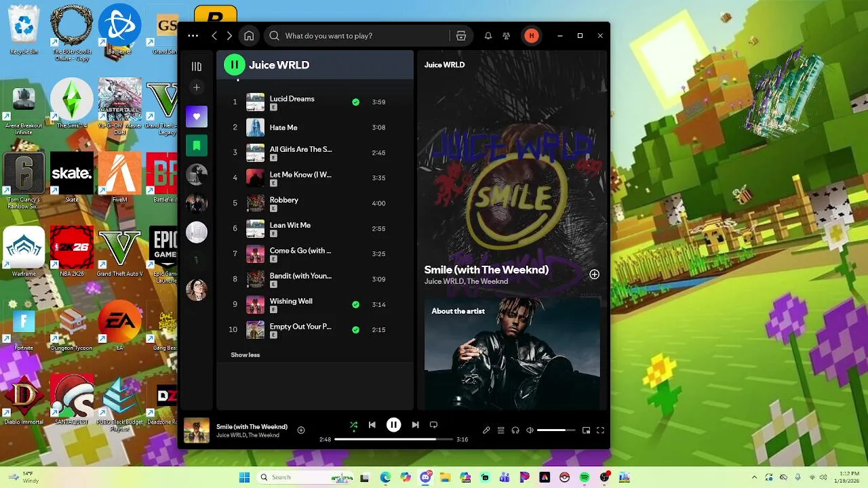Click Show less under track list
This screenshot has height=488, width=868.
point(245,355)
